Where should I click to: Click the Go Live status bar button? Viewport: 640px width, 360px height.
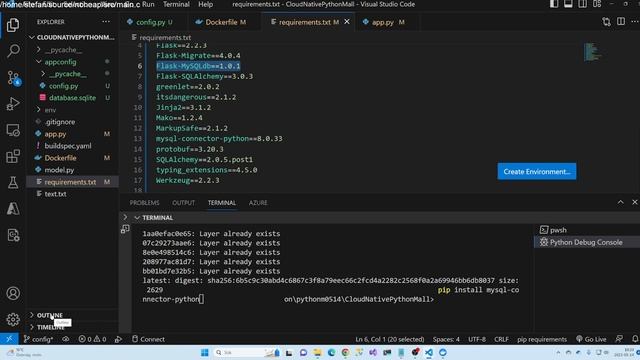pyautogui.click(x=591, y=339)
